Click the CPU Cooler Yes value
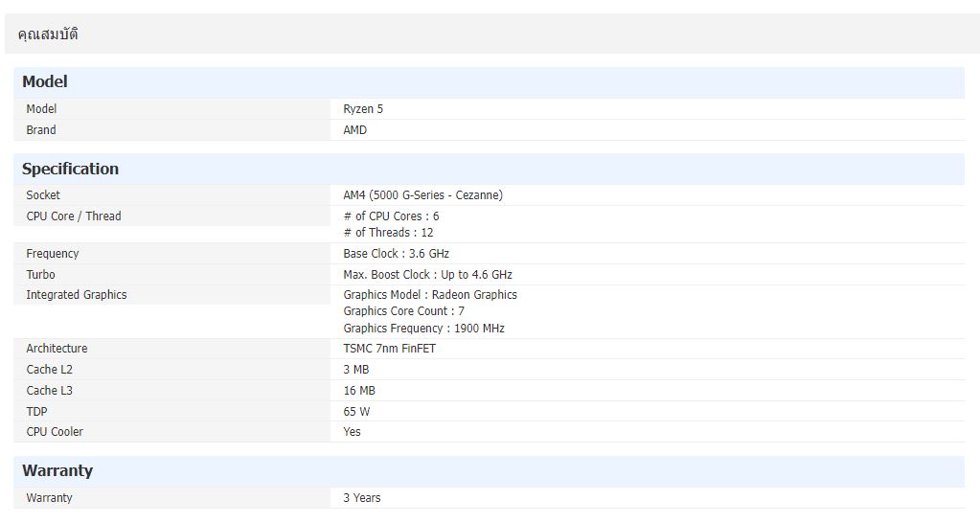 [352, 432]
